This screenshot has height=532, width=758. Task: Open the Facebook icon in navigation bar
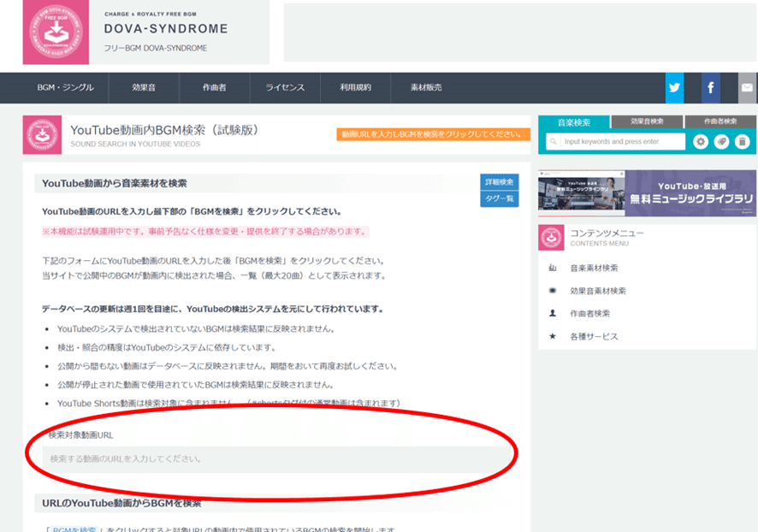(x=711, y=87)
